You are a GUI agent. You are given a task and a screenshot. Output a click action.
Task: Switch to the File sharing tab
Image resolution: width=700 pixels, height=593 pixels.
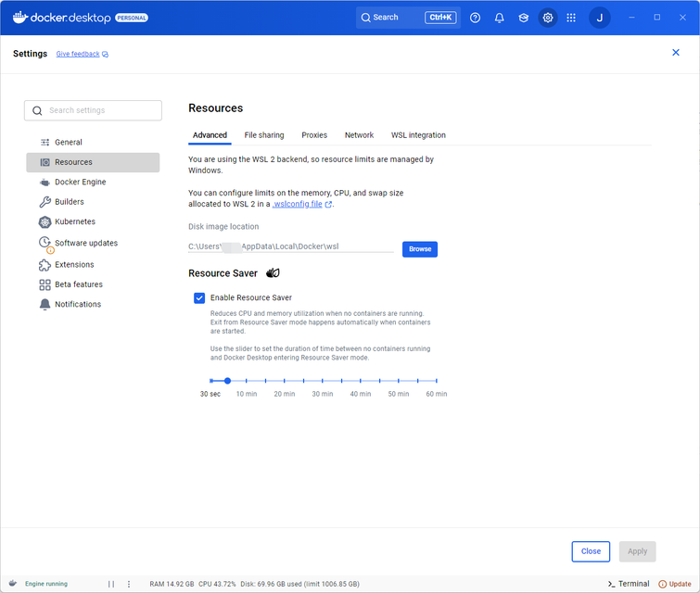coord(264,135)
